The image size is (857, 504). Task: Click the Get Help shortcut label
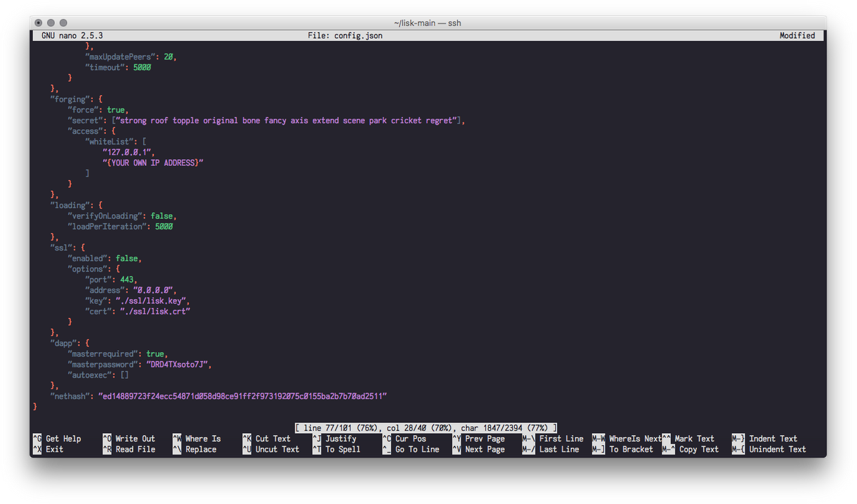coord(63,439)
